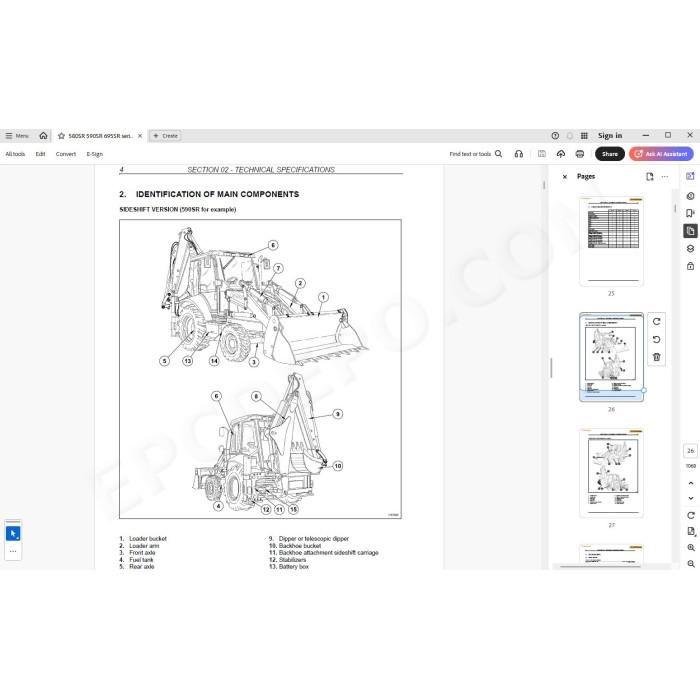
Task: Click the document vertical scrollbar handle
Action: click(544, 185)
